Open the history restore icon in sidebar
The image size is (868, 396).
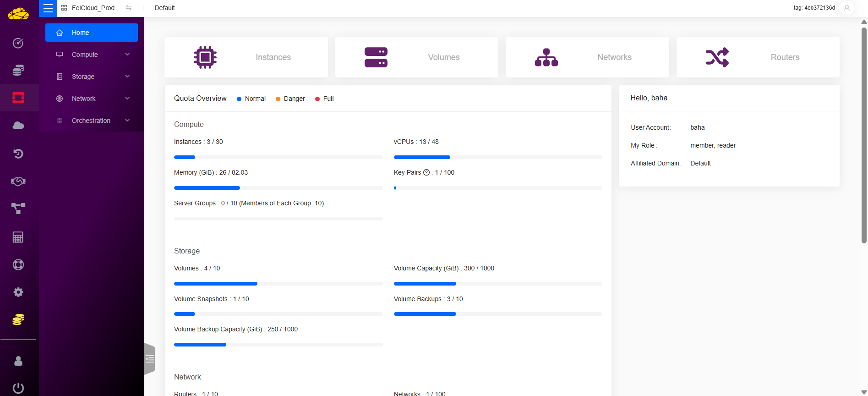click(18, 154)
